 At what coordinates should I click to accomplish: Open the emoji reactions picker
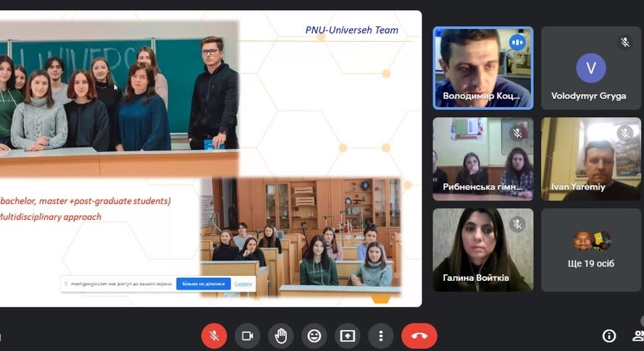[x=314, y=336]
